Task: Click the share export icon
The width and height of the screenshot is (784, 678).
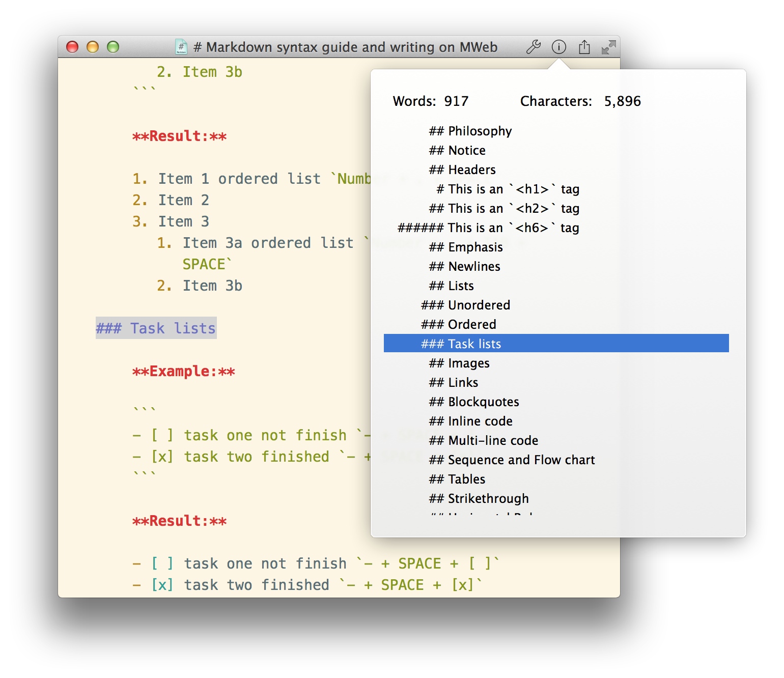Action: 584,47
